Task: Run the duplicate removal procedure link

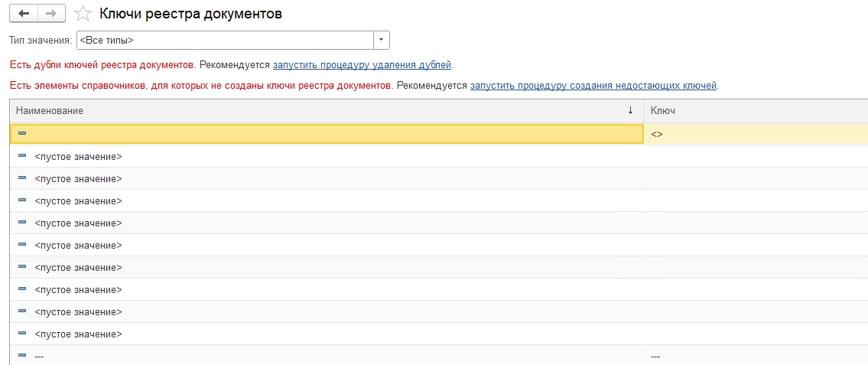Action: 362,65
